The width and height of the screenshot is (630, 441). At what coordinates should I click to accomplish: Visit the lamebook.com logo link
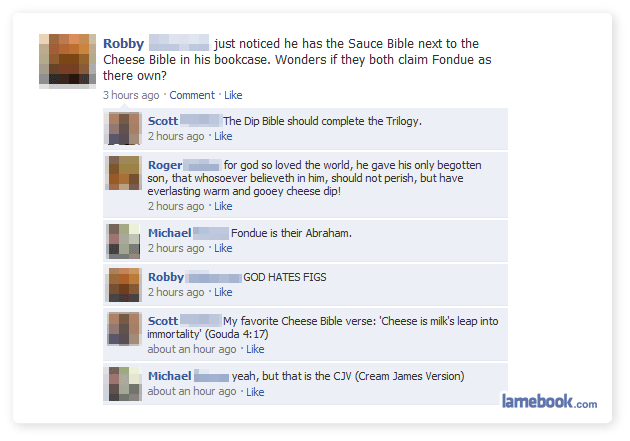coord(549,401)
